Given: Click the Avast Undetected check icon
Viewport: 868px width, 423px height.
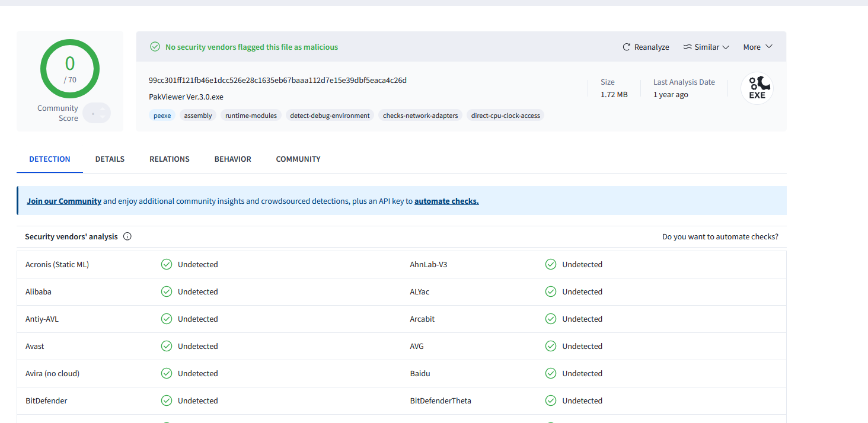Looking at the screenshot, I should point(167,346).
